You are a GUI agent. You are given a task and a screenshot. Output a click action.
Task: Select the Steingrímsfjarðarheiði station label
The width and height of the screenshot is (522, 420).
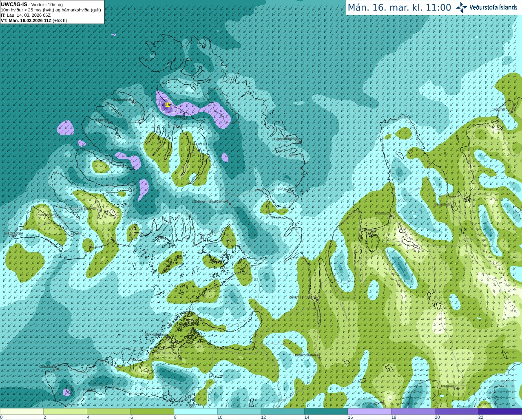211,201
